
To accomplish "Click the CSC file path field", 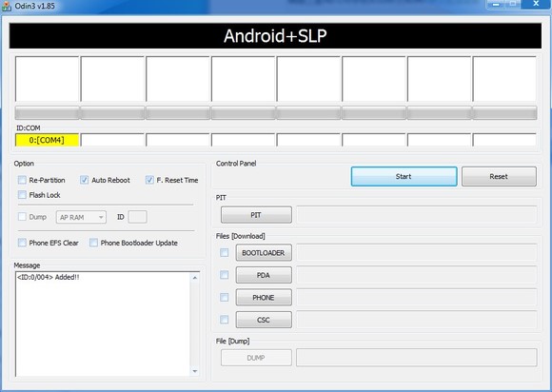I will tap(417, 320).
